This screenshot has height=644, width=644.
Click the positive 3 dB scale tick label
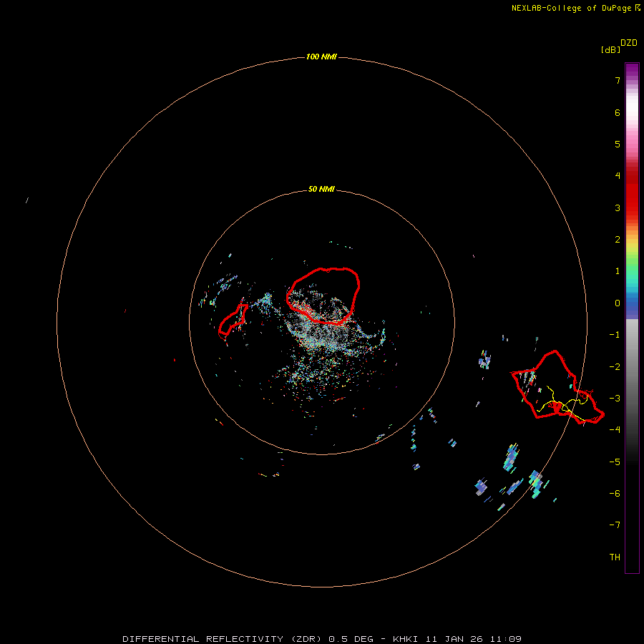[x=618, y=208]
